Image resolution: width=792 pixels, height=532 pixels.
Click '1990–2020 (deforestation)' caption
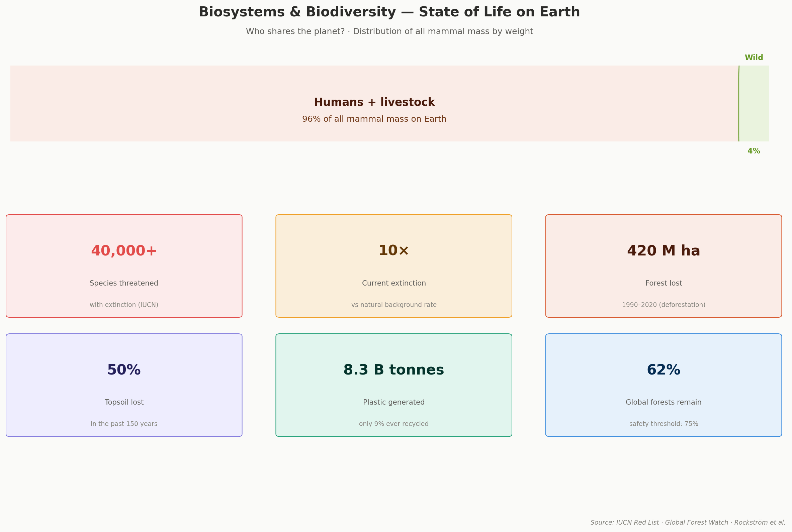[x=664, y=305]
